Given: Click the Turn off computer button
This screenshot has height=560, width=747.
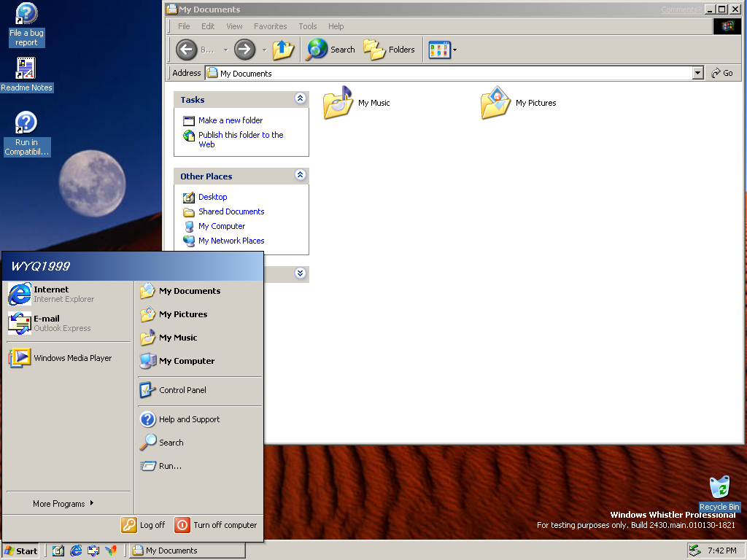Looking at the screenshot, I should (x=215, y=525).
